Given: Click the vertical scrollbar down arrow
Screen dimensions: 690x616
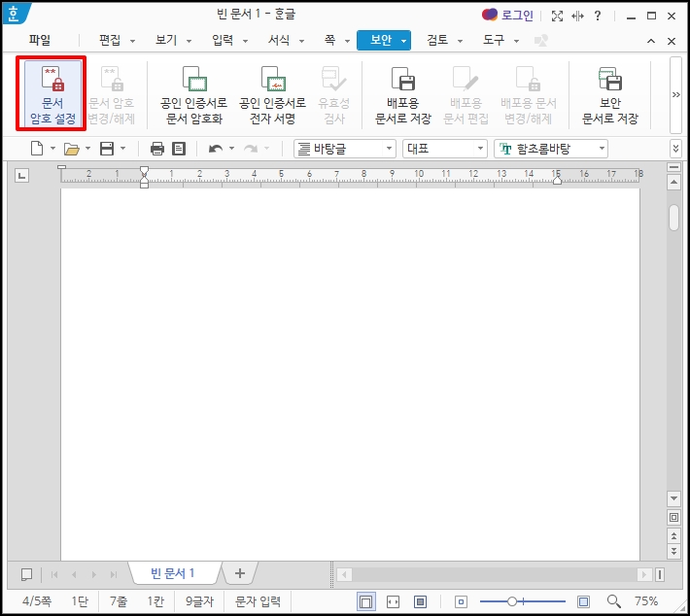Looking at the screenshot, I should (x=673, y=498).
